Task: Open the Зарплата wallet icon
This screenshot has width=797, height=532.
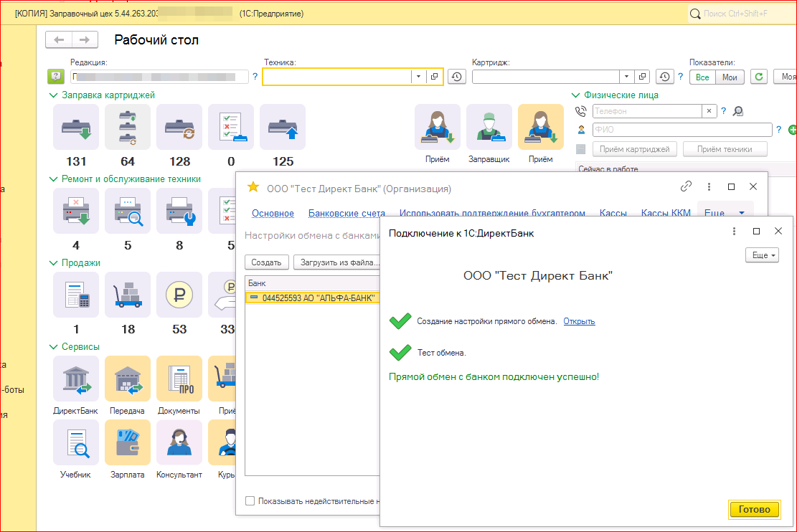Action: 128,442
